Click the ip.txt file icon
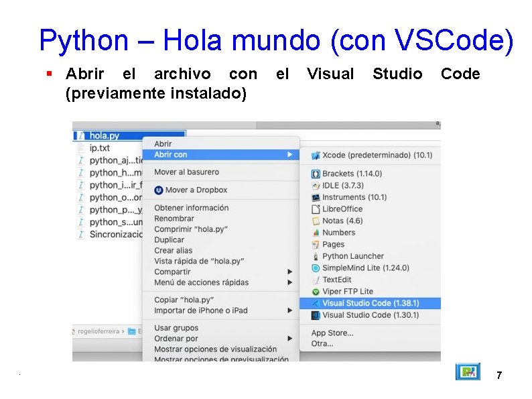This screenshot has width=532, height=399. pyautogui.click(x=81, y=148)
